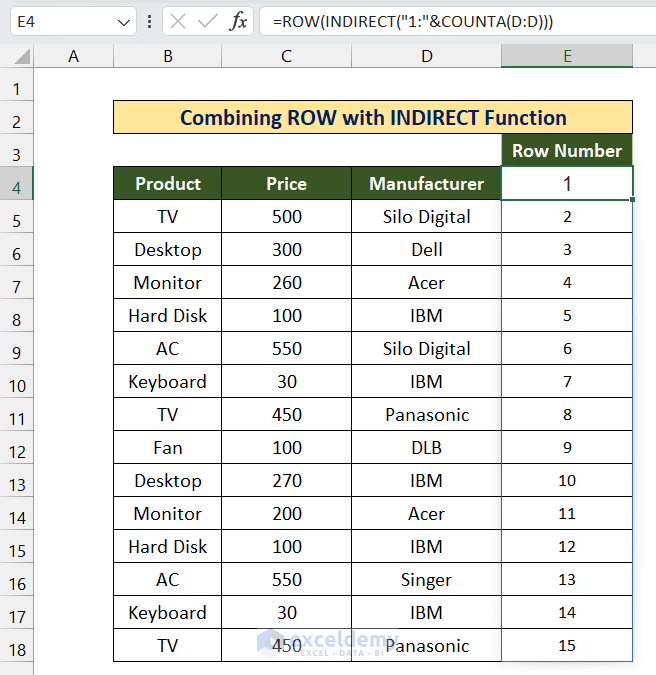Screen dimensions: 656x675
Task: Click the formula bar options dots
Action: pyautogui.click(x=149, y=21)
